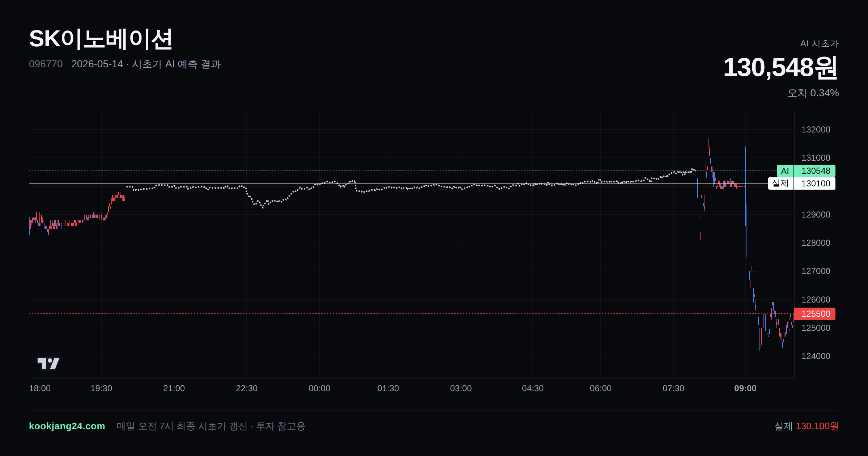Click the 매일 오전 7시 footer note
Screen dimensions: 868x456
coord(211,426)
